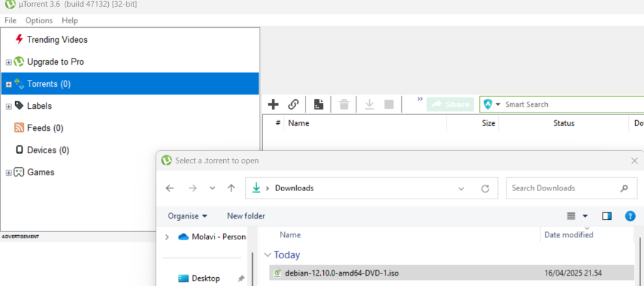The width and height of the screenshot is (644, 286).
Task: Sort files by Date modified header
Action: 569,234
